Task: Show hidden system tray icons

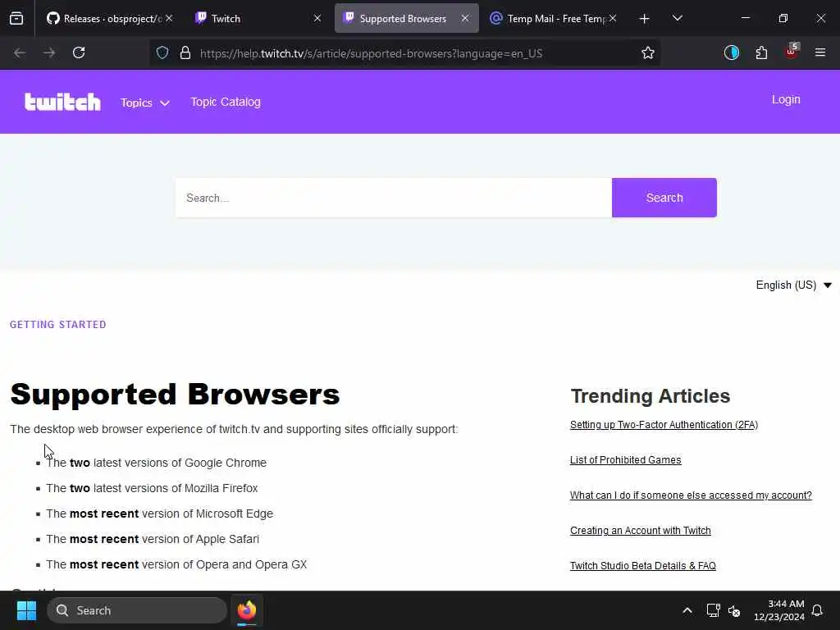Action: coord(687,610)
